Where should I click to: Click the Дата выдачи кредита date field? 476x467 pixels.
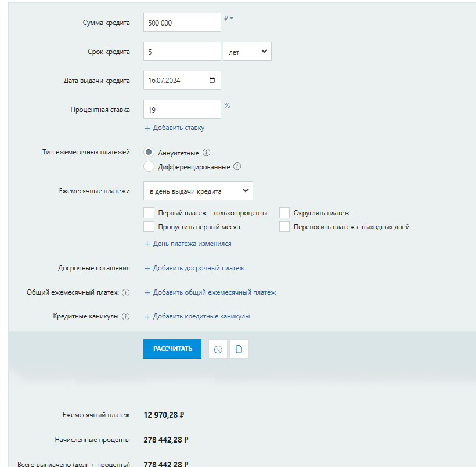coord(182,81)
